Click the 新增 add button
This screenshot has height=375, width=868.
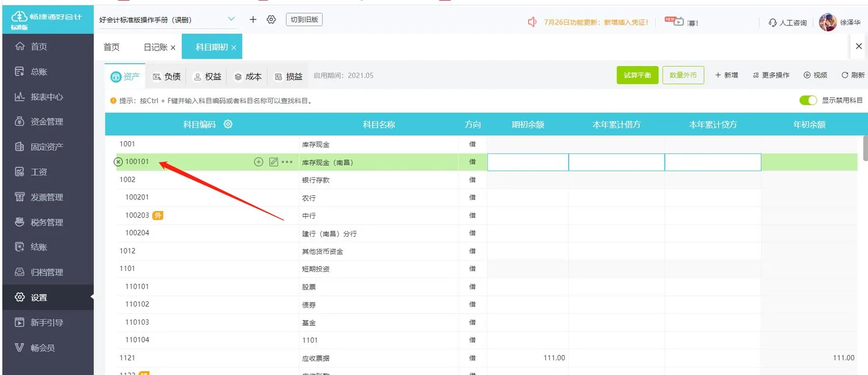(x=726, y=75)
